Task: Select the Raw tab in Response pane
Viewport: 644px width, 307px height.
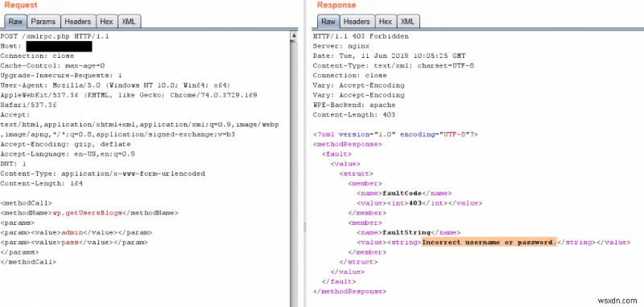Action: pyautogui.click(x=328, y=22)
